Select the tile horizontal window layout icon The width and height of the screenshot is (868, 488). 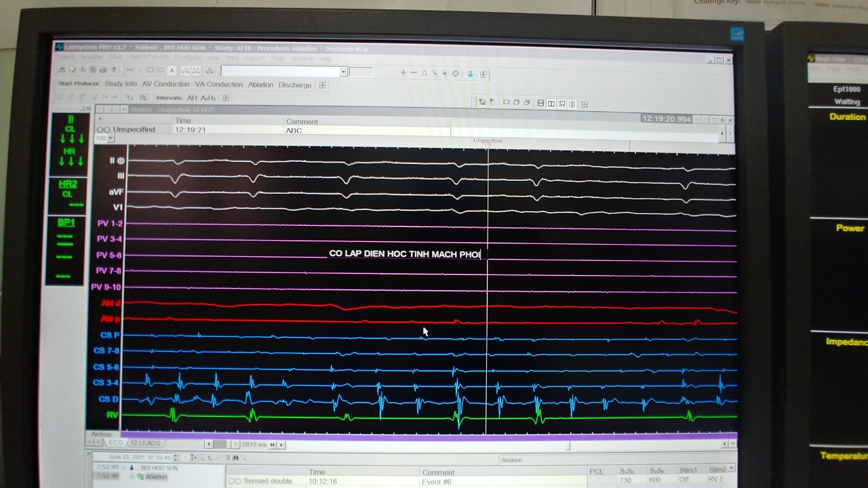pyautogui.click(x=540, y=104)
